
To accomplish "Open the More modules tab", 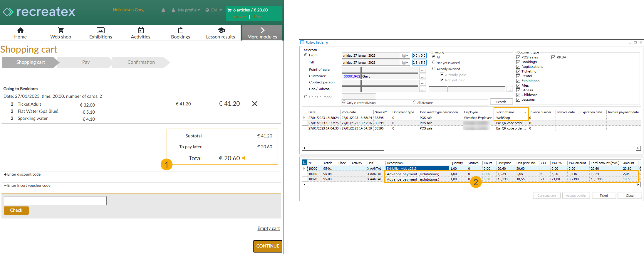I will (262, 33).
